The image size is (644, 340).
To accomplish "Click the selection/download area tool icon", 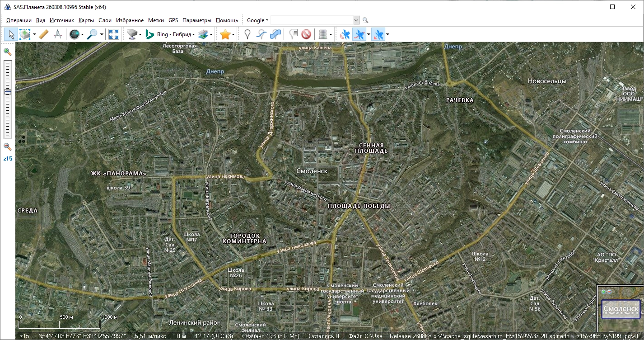I will click(x=24, y=34).
